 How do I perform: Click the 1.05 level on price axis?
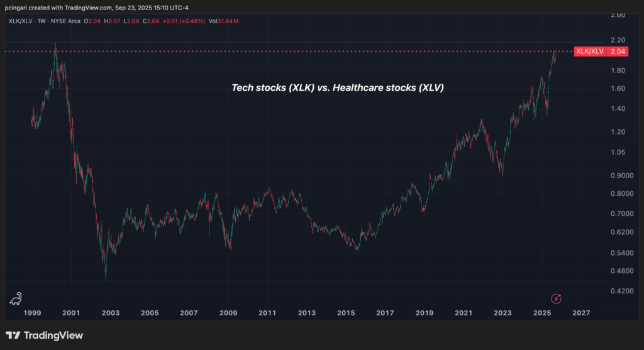click(617, 152)
